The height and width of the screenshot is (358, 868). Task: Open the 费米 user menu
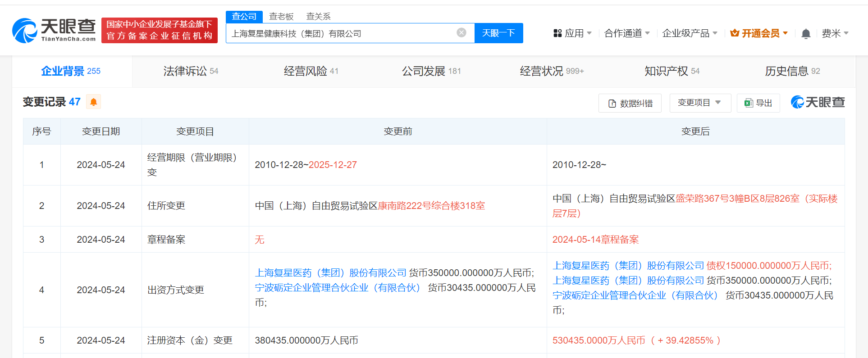835,33
